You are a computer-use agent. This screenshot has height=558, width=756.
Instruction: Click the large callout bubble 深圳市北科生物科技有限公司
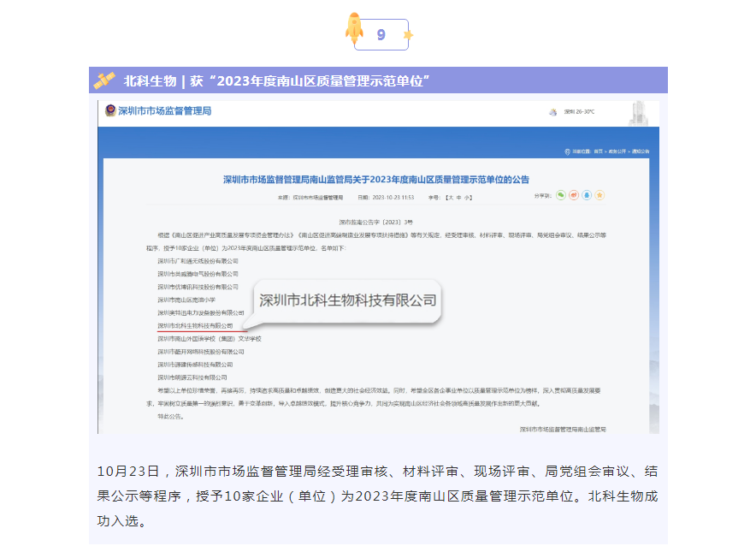tap(347, 300)
